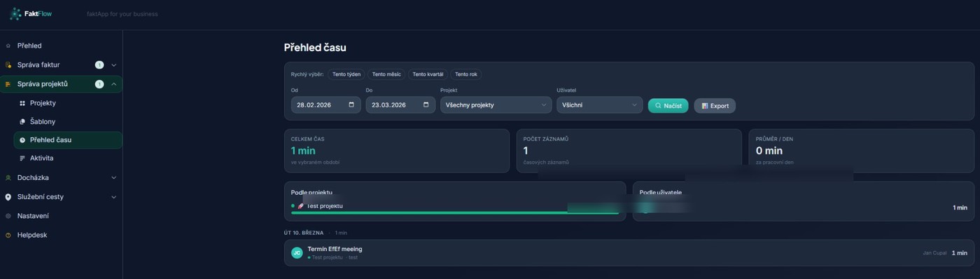
Task: Click the Nastavení gear icon
Action: click(x=8, y=216)
